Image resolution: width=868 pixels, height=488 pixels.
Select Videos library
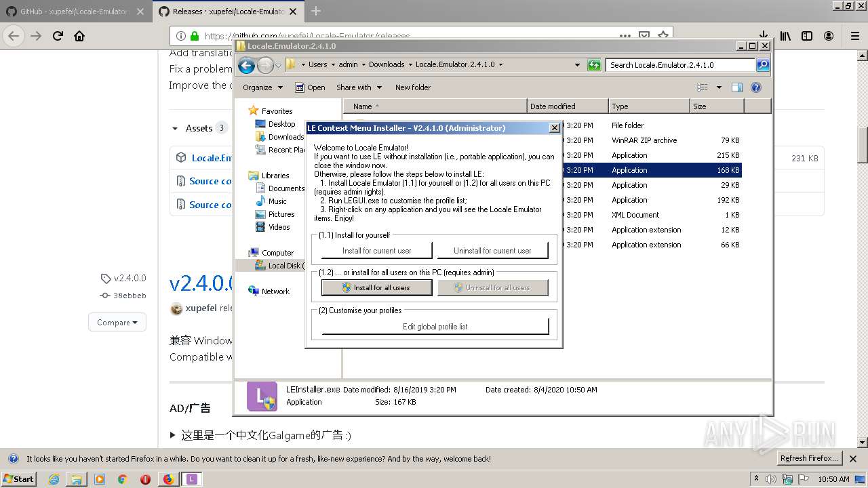click(273, 227)
